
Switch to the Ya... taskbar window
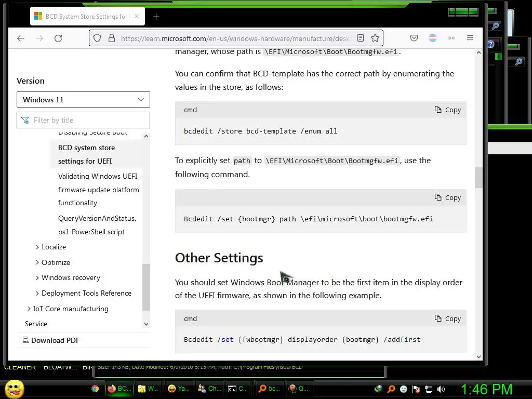pyautogui.click(x=179, y=389)
